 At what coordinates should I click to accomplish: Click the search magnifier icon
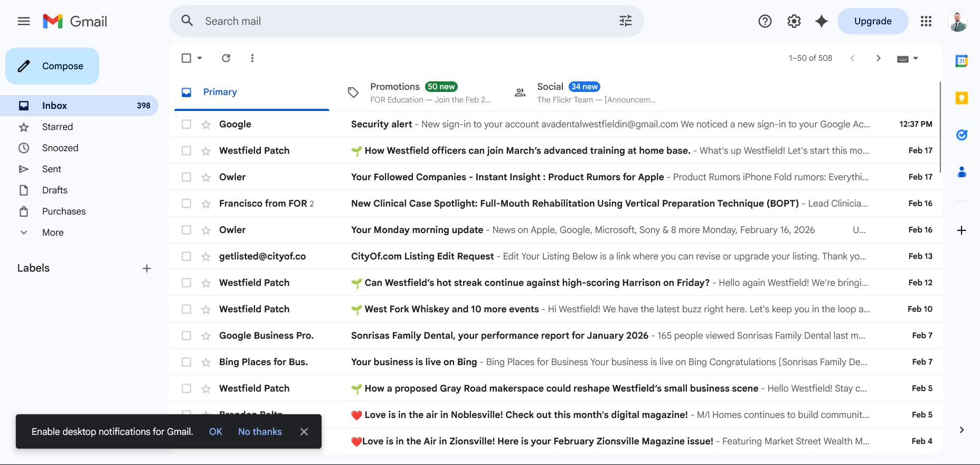pyautogui.click(x=187, y=21)
